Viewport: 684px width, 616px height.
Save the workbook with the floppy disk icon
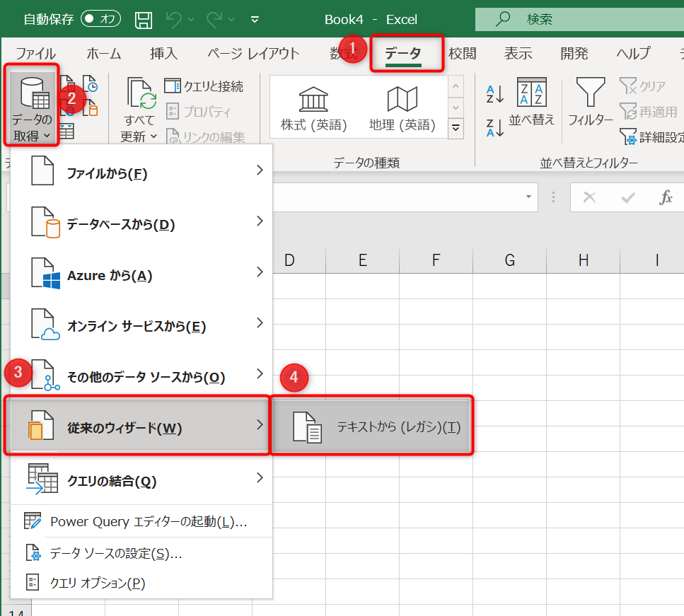coord(144,20)
